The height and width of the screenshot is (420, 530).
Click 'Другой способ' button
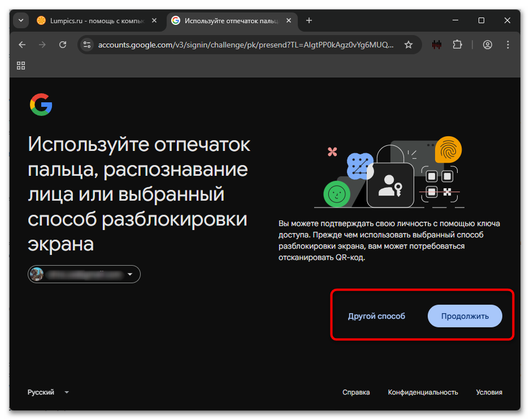(376, 316)
